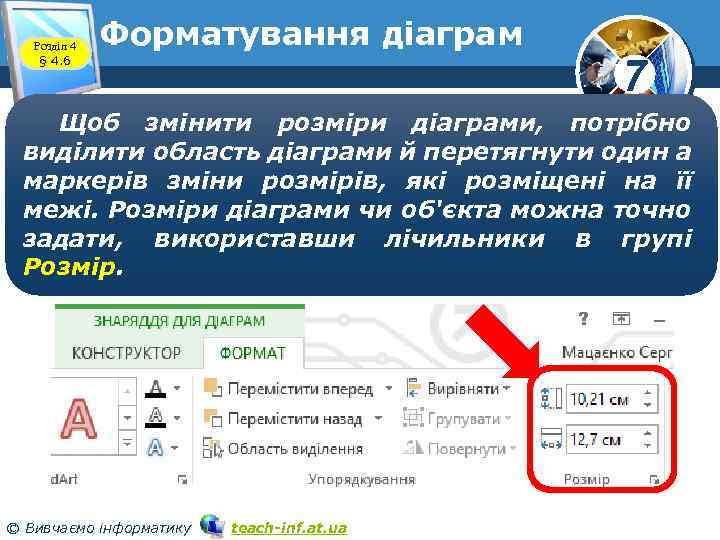Open Help with the question mark icon
Image resolution: width=720 pixels, height=540 pixels.
click(x=583, y=318)
